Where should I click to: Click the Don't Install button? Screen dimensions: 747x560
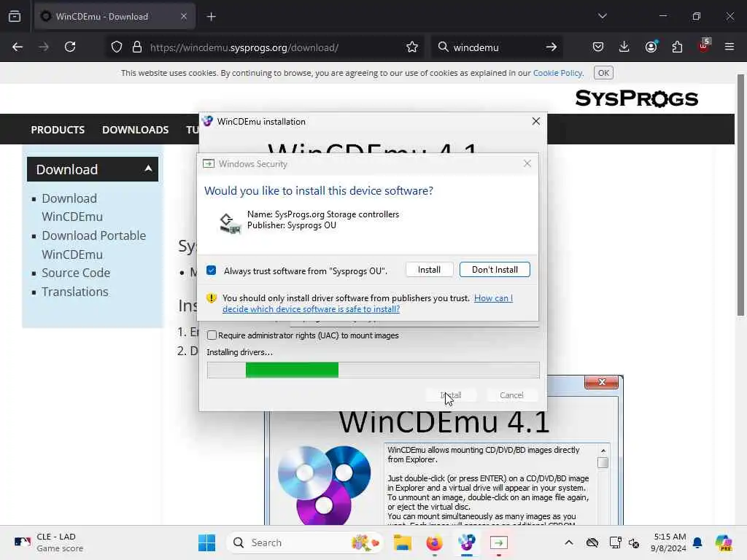tap(495, 270)
